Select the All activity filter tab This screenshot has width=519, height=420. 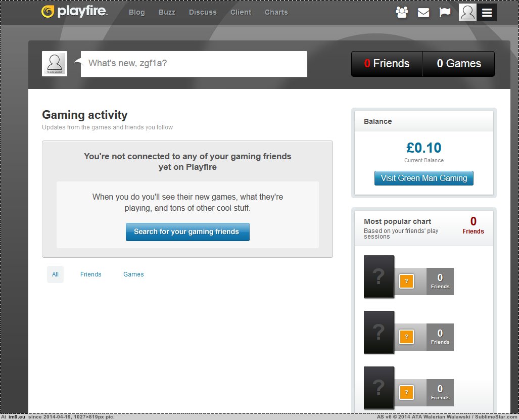[55, 274]
